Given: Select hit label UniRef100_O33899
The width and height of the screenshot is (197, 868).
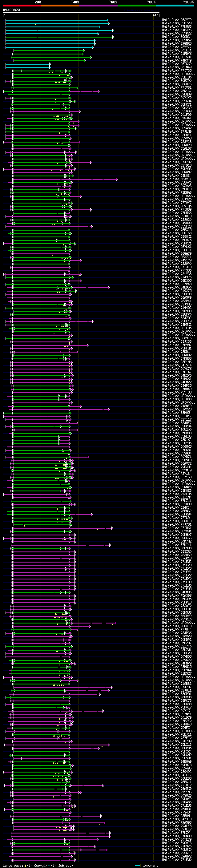Looking at the screenshot, I should coord(177,504).
